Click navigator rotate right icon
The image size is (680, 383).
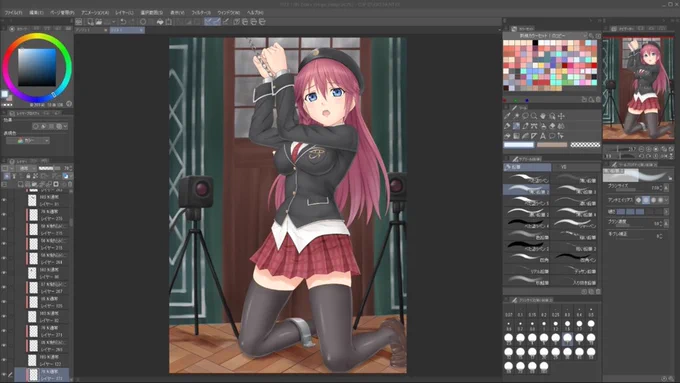[x=648, y=156]
